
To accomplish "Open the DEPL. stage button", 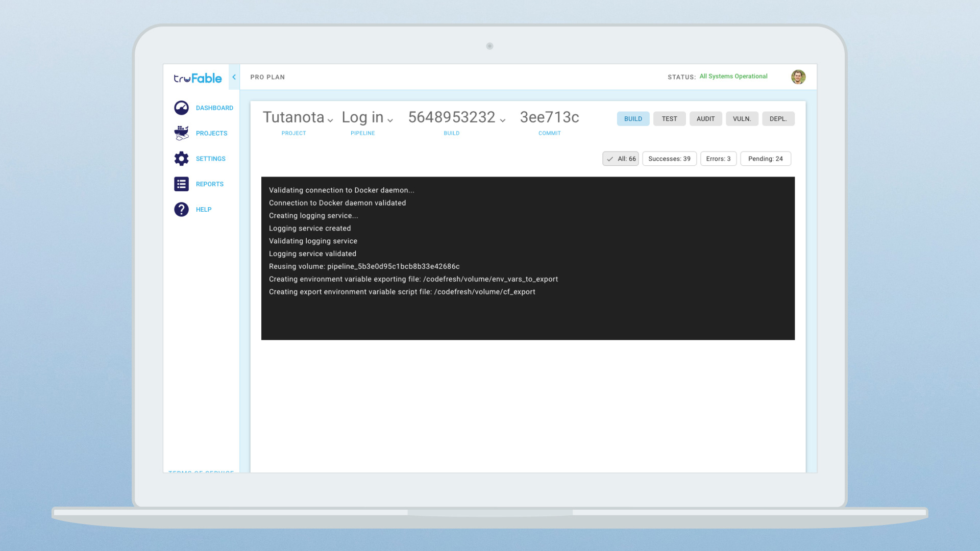I will 777,119.
